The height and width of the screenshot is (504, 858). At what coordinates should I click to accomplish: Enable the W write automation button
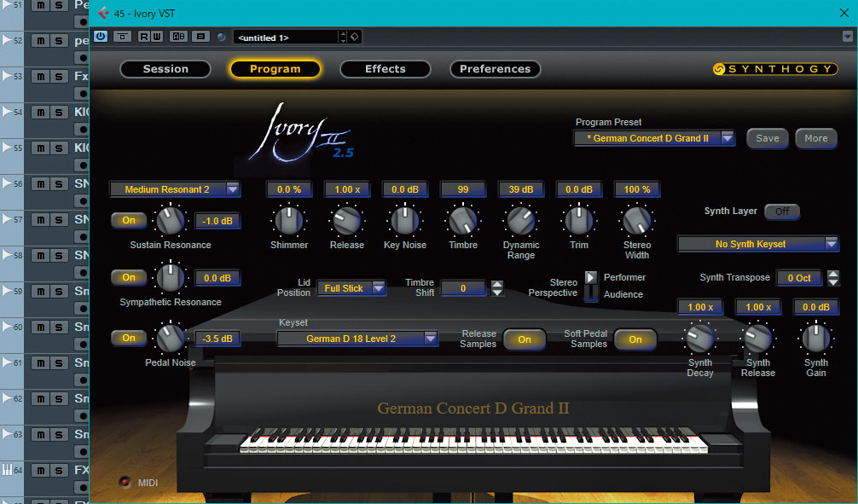[156, 37]
